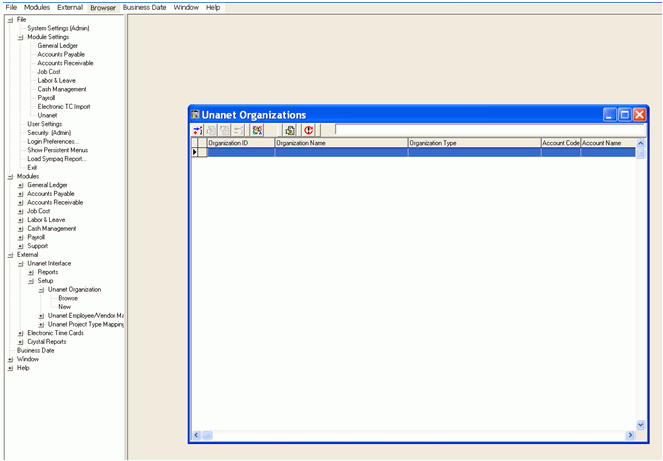Expand Unanet Employee/Vendor Mapping node
This screenshot has height=461, width=663.
(x=41, y=316)
